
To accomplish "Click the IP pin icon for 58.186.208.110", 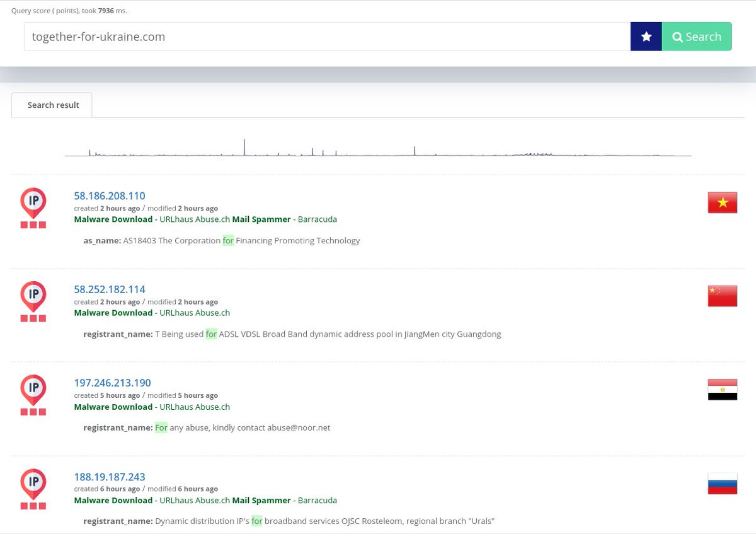I will tap(33, 208).
